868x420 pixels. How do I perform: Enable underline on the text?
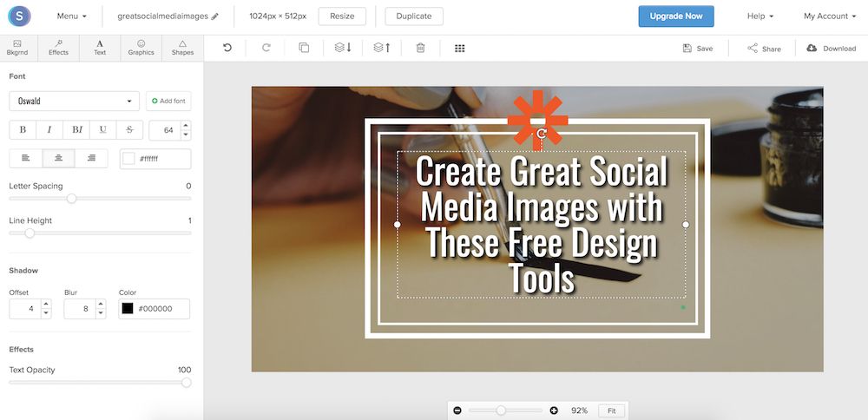pos(102,130)
